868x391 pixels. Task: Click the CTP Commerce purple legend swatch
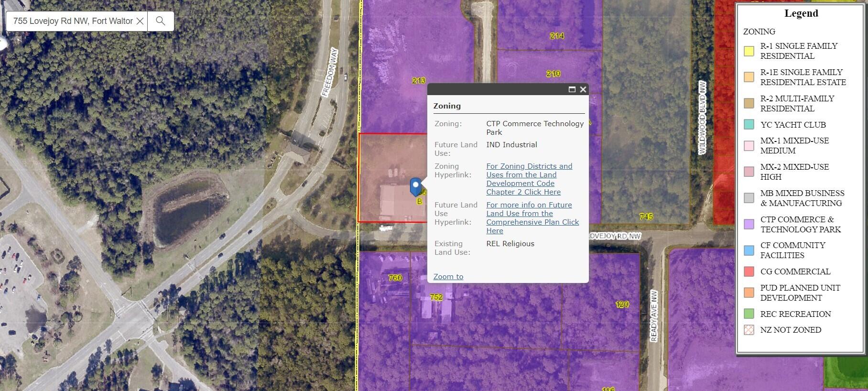pos(749,224)
